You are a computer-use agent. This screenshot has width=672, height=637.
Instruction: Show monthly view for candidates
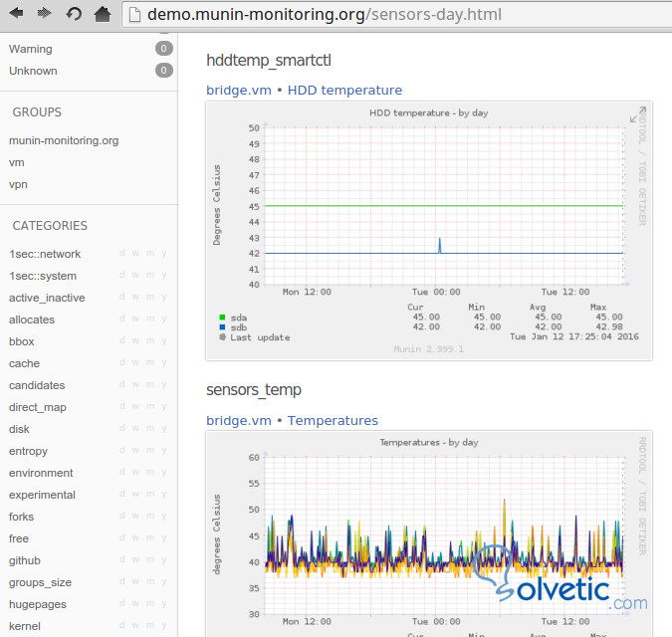150,384
